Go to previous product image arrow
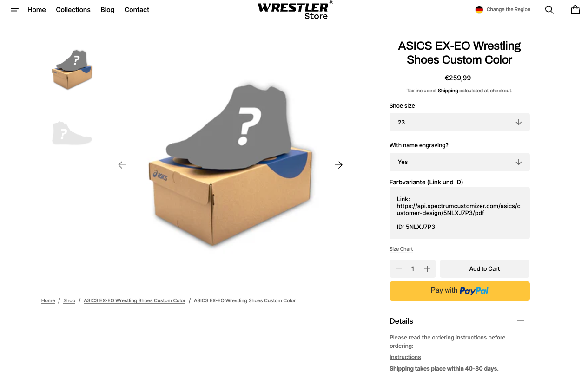This screenshot has width=588, height=372. 122,165
